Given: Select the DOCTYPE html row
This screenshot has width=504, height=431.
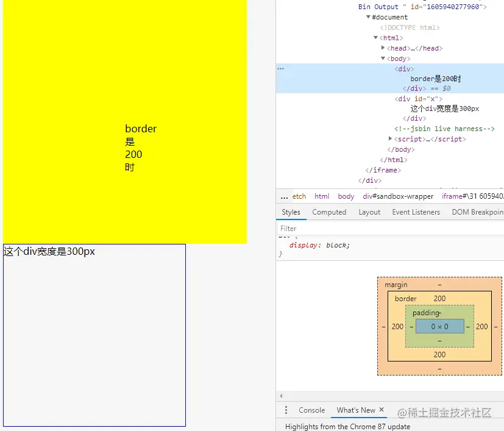Looking at the screenshot, I should coord(410,27).
